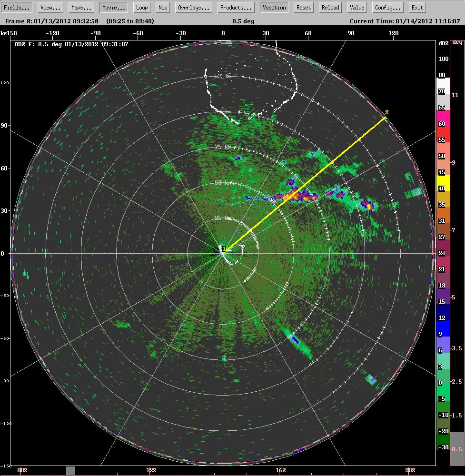465x476 pixels.
Task: Open the Overlays menu
Action: (193, 7)
